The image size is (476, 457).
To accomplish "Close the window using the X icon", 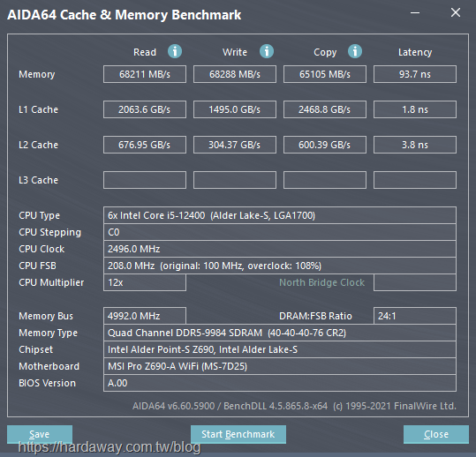I will pyautogui.click(x=456, y=12).
